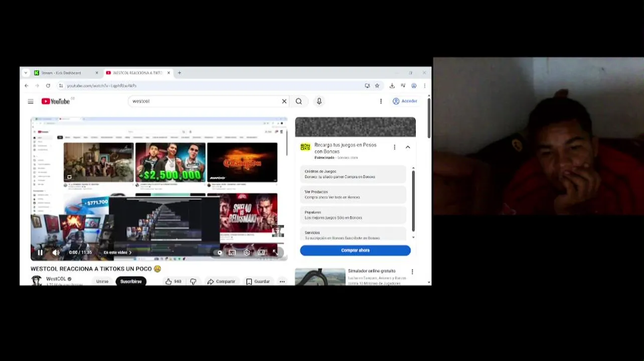This screenshot has width=644, height=361.
Task: Open the browser downloads icon
Action: pyautogui.click(x=392, y=86)
